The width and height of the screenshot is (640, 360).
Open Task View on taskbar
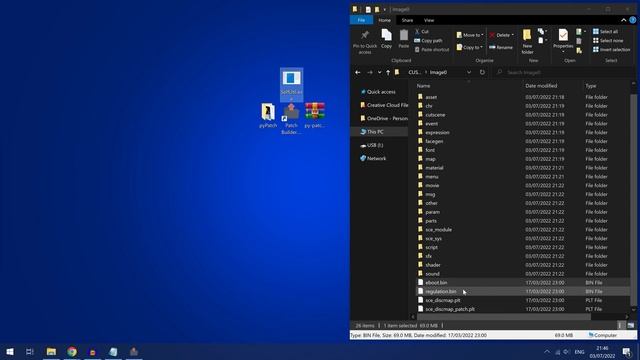tap(30, 351)
